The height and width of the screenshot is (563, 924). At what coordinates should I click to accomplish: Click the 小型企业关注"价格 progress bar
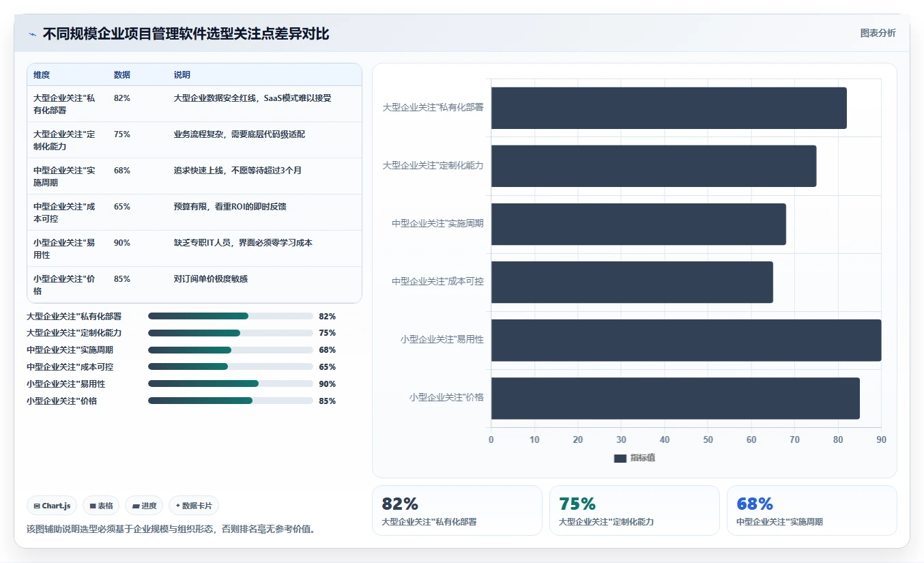pos(230,401)
